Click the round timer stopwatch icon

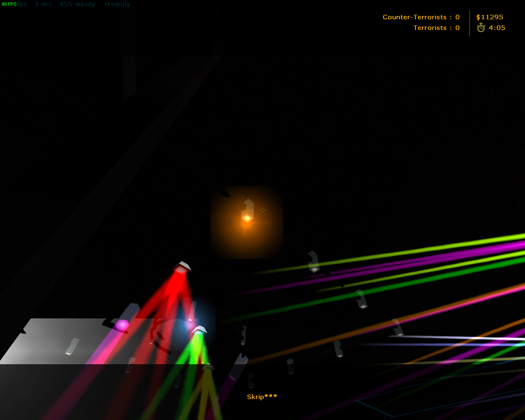point(481,28)
